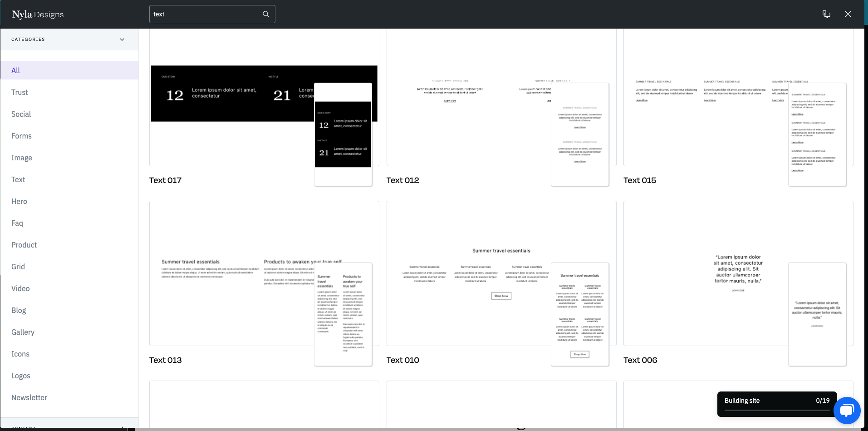
Task: Click the 'Text 017' label
Action: tap(166, 180)
